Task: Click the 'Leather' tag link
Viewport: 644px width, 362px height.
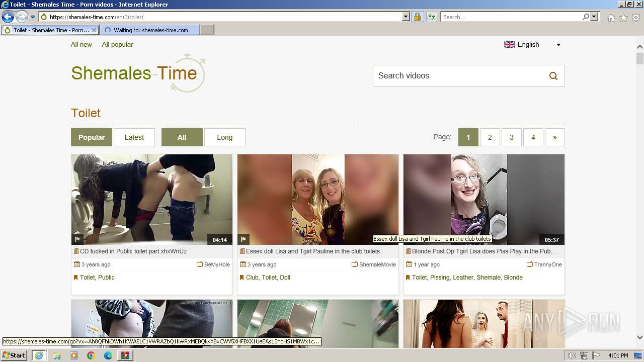Action: (463, 278)
